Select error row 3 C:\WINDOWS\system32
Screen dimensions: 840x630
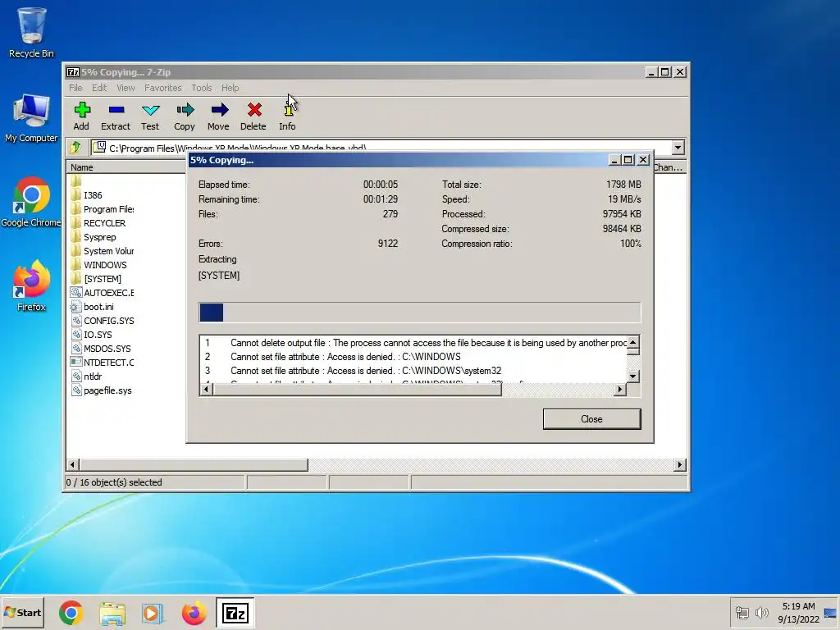coord(413,371)
